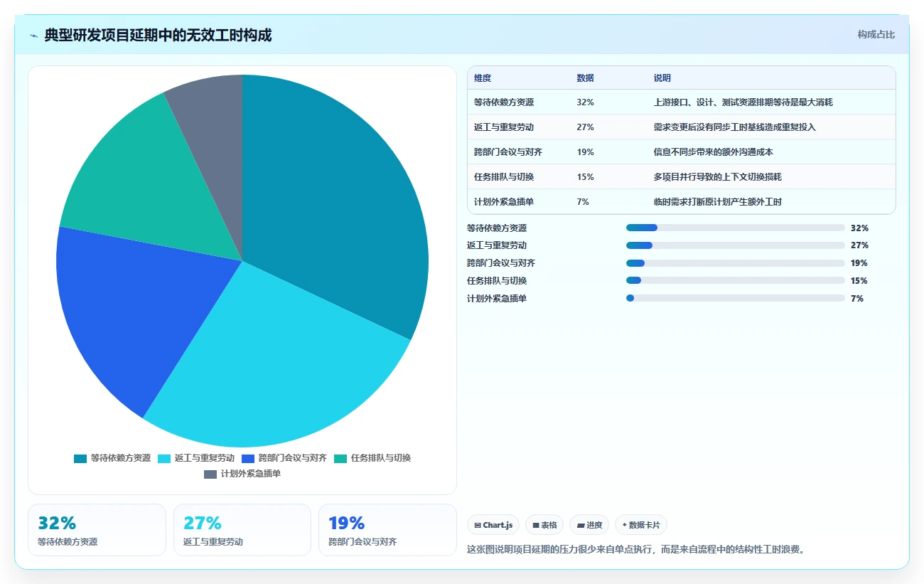
Task: Toggle the 跨部门会议与对齐 legend label
Action: coord(293,458)
